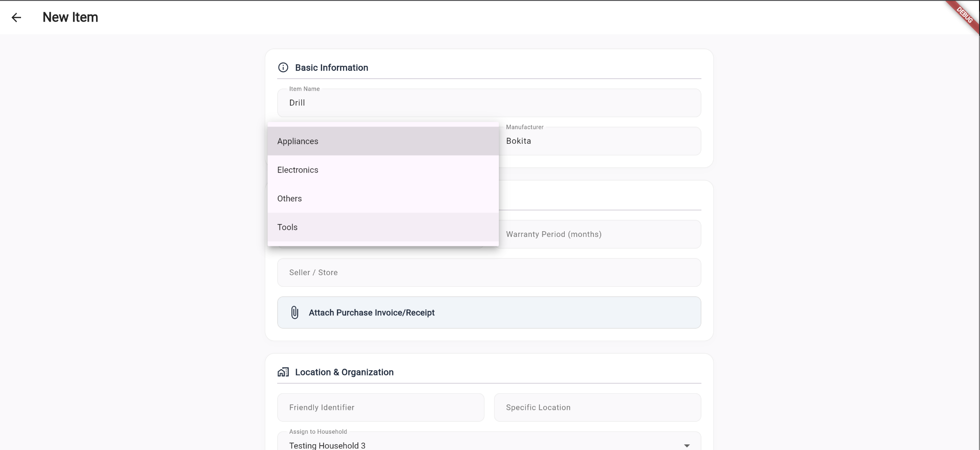Select Tools category option

[383, 227]
